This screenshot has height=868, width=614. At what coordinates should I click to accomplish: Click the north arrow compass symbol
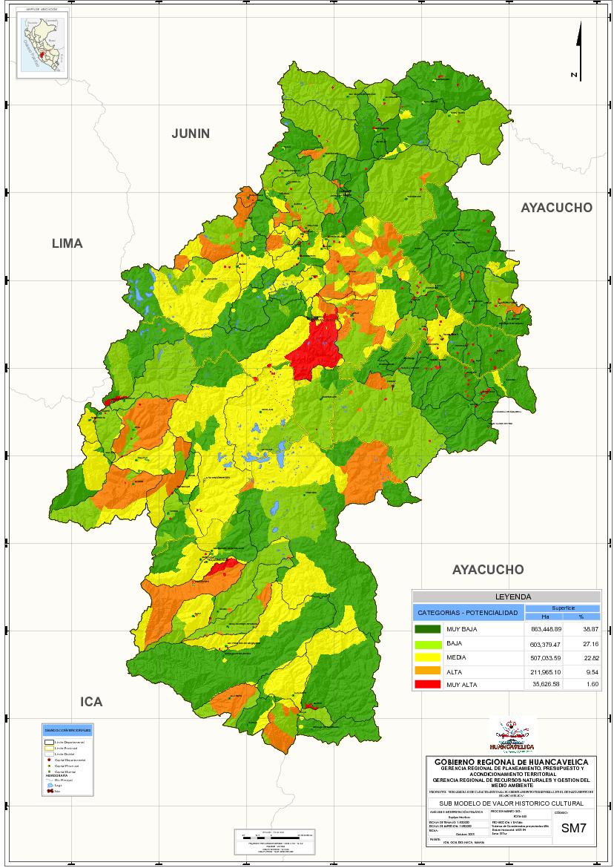tap(579, 50)
